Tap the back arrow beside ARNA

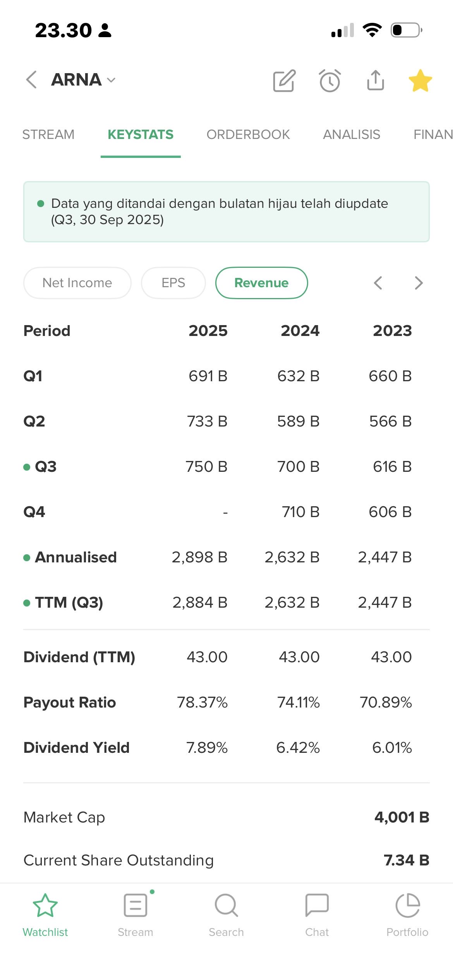pyautogui.click(x=31, y=80)
